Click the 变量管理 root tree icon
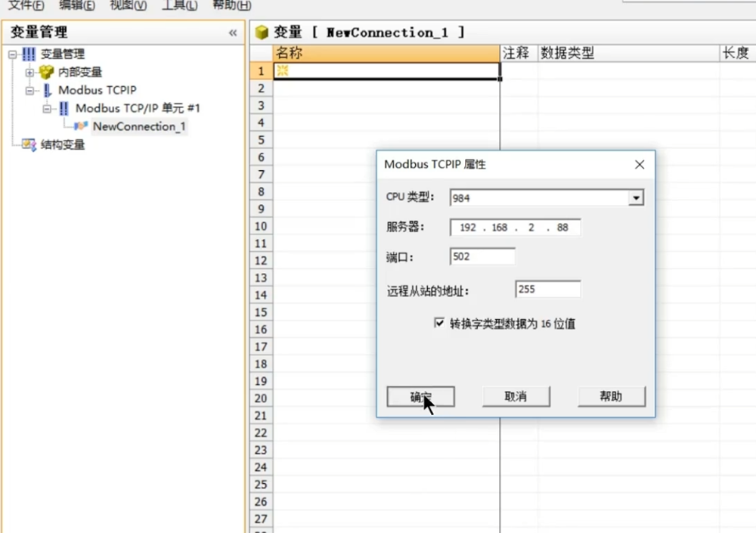This screenshot has width=756, height=533. (29, 54)
